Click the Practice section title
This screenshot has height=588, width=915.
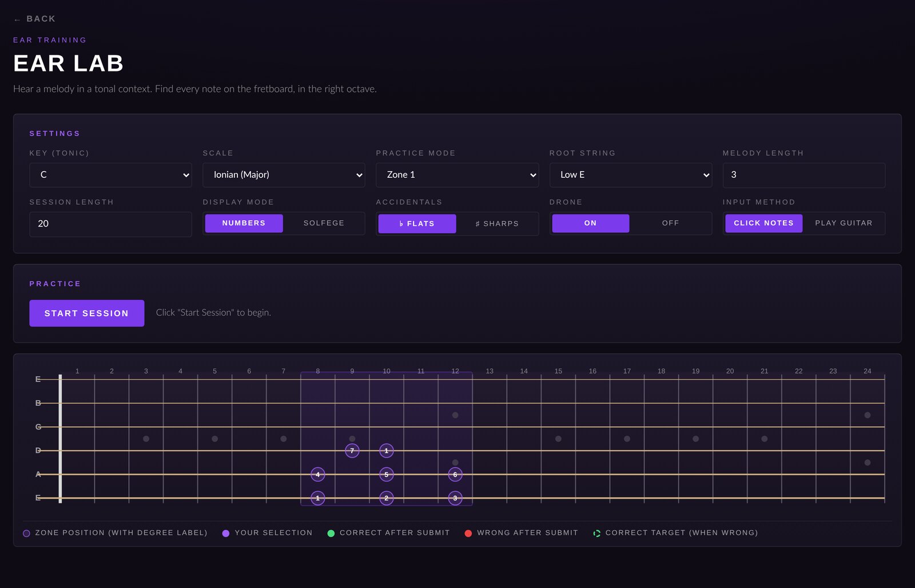(x=55, y=284)
